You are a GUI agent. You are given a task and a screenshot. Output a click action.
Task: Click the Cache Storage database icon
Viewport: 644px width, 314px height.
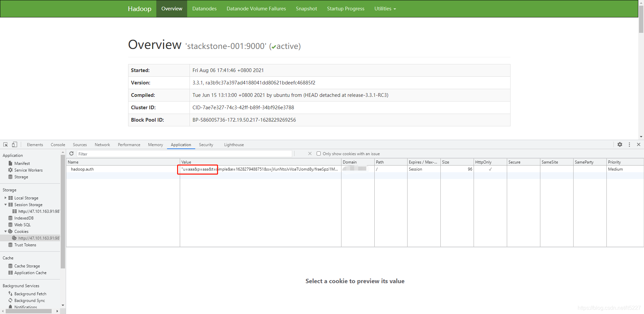point(10,266)
